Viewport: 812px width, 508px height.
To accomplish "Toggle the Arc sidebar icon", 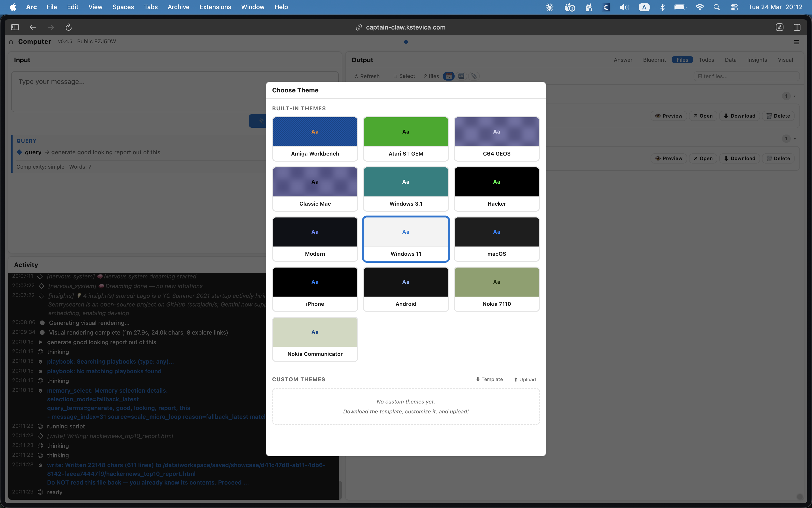I will pos(15,27).
